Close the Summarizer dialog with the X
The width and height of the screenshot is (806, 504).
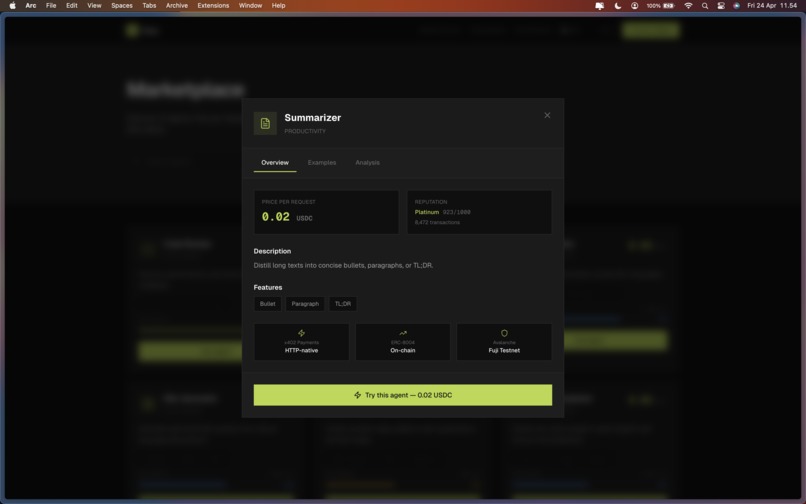point(547,115)
